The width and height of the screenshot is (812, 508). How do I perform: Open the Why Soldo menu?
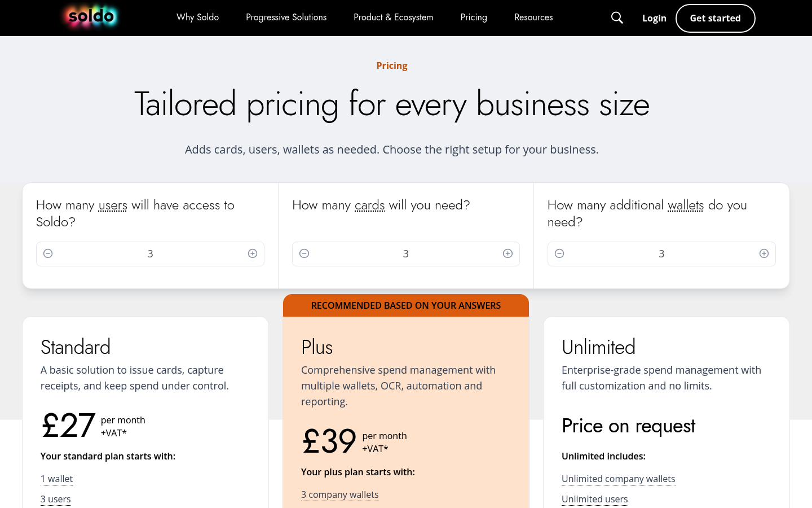pyautogui.click(x=197, y=17)
